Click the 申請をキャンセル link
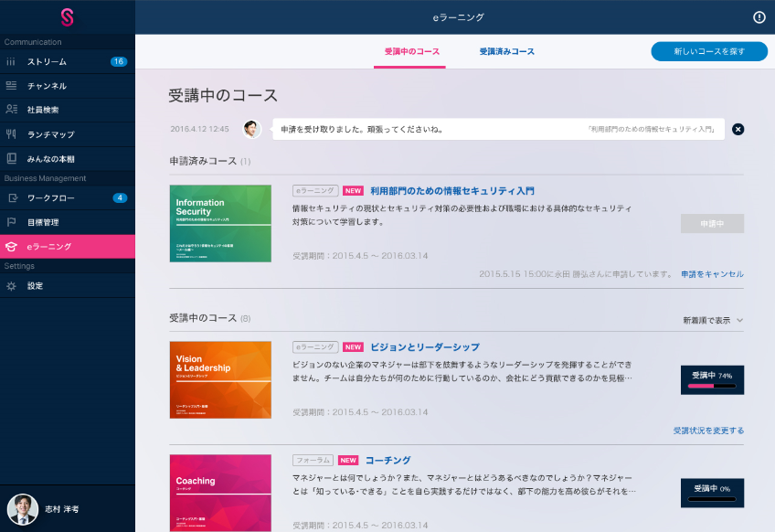The height and width of the screenshot is (532, 775). coord(712,274)
